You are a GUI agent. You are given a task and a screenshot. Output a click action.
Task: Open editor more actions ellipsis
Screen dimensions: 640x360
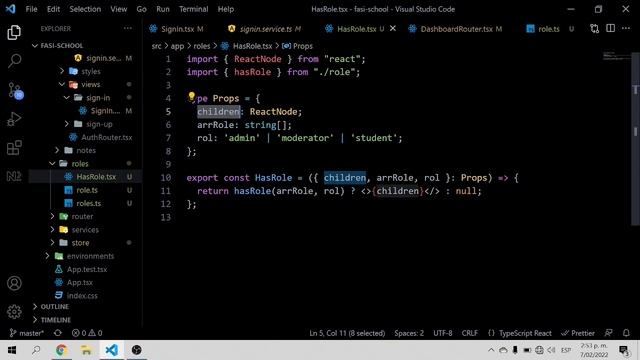pos(626,29)
